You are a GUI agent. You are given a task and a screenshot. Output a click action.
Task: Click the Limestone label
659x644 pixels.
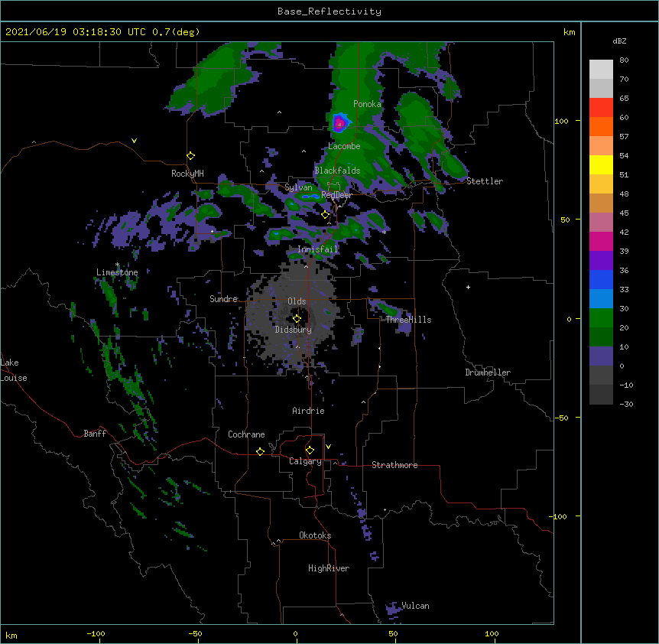[117, 272]
